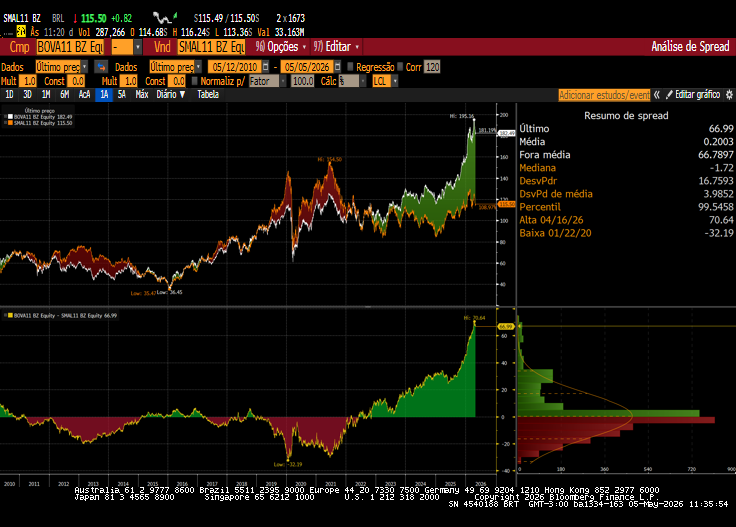Click the Editar gráfico button
The image size is (736, 527).
pyautogui.click(x=693, y=95)
